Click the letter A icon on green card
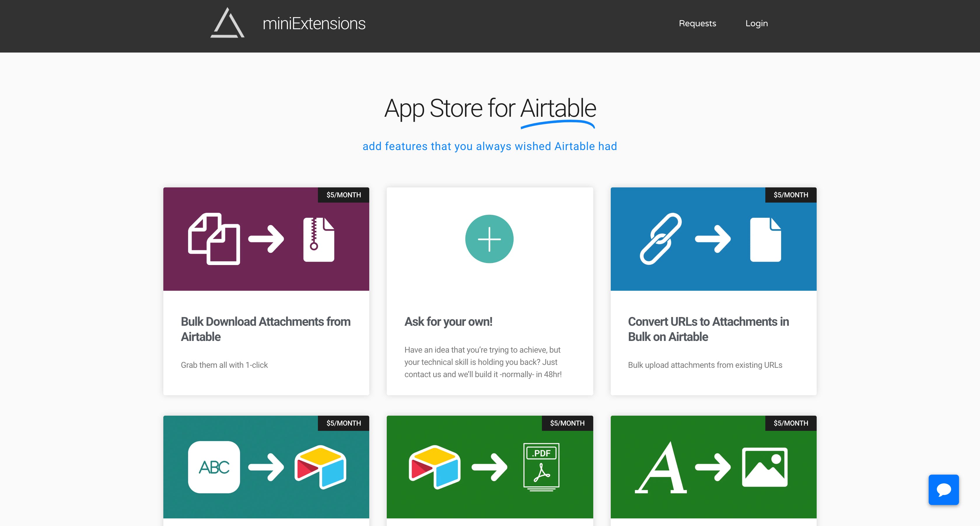Image resolution: width=980 pixels, height=526 pixels. [x=661, y=468]
